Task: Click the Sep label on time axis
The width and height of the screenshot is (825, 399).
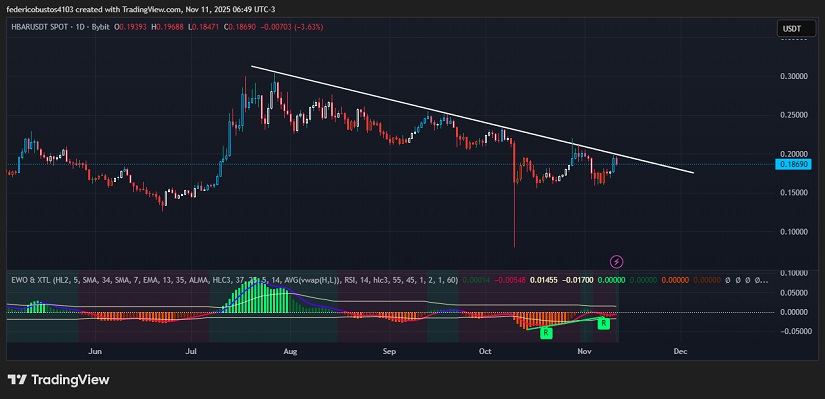Action: coord(389,352)
